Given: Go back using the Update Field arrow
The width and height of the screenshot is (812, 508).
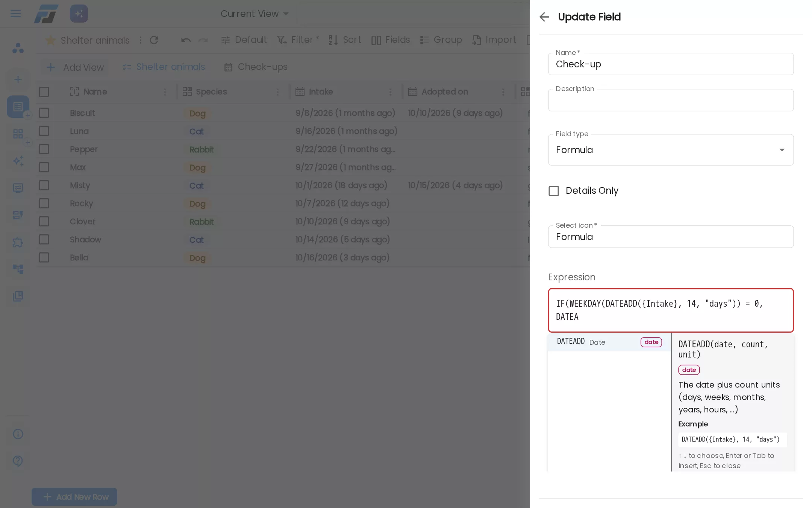Looking at the screenshot, I should point(544,17).
